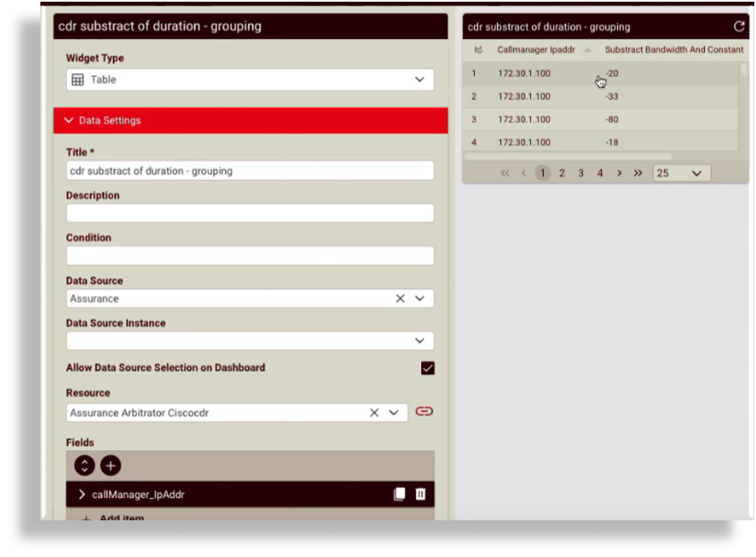Image resolution: width=756 pixels, height=557 pixels.
Task: Clear the Assurance data source selection
Action: coord(400,299)
